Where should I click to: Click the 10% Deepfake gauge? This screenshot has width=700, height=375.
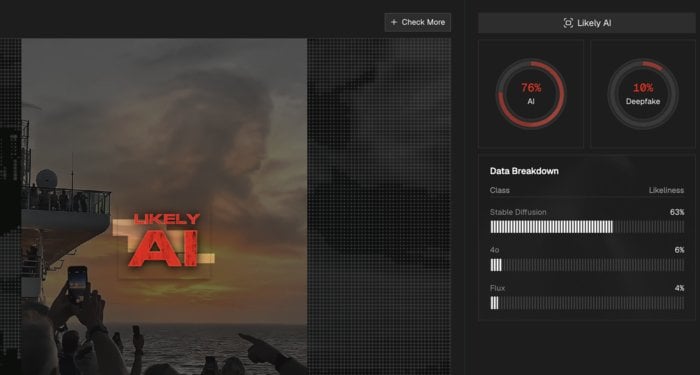(x=643, y=94)
